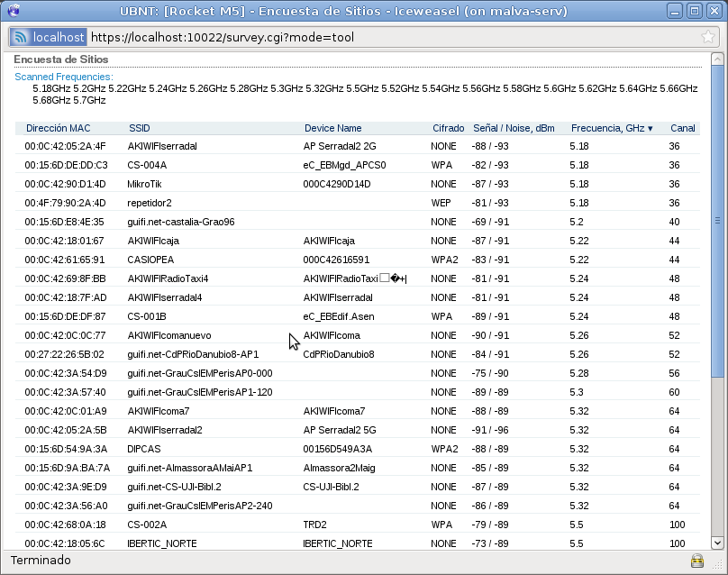Screen dimensions: 728x575
Task: Sort by Cifrado column header
Action: (448, 128)
